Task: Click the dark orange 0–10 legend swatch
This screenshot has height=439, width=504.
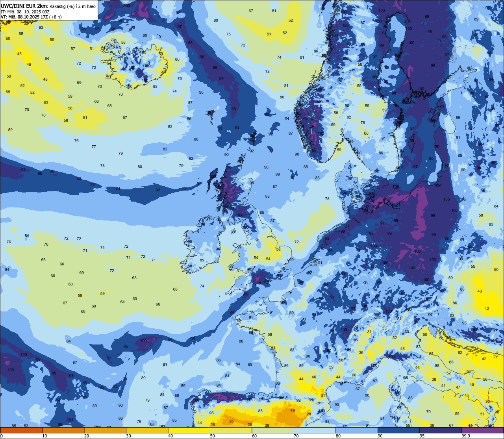Action: click(x=21, y=430)
